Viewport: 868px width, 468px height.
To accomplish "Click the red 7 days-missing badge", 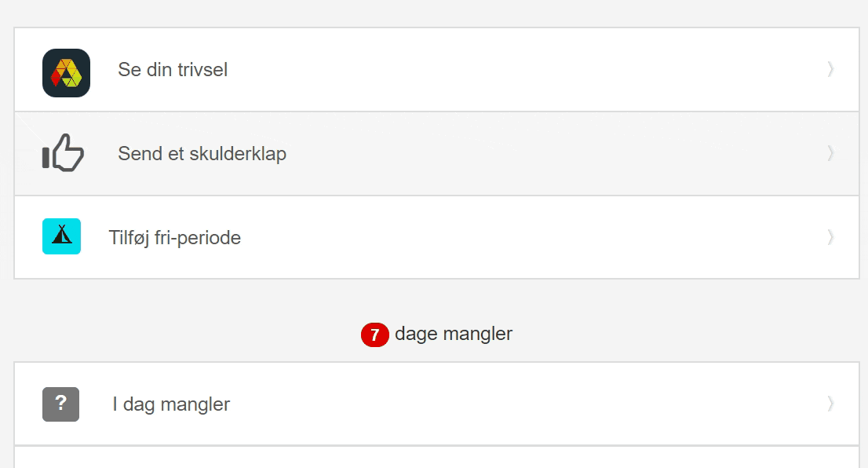I will (x=375, y=335).
